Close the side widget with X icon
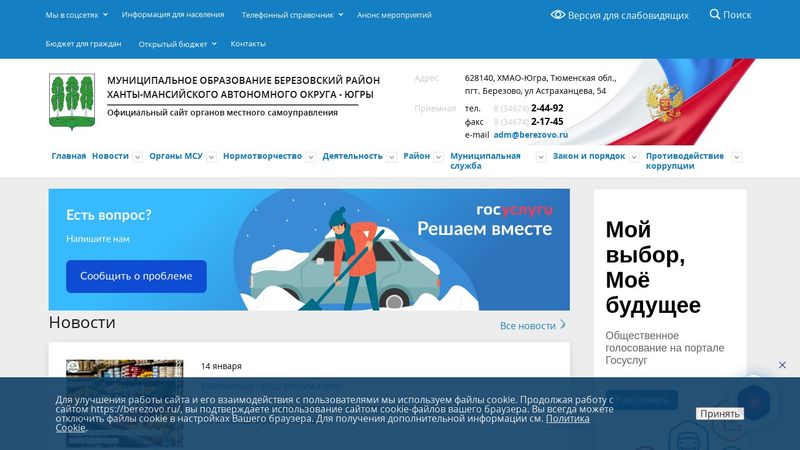Image resolution: width=800 pixels, height=450 pixels. click(x=782, y=365)
